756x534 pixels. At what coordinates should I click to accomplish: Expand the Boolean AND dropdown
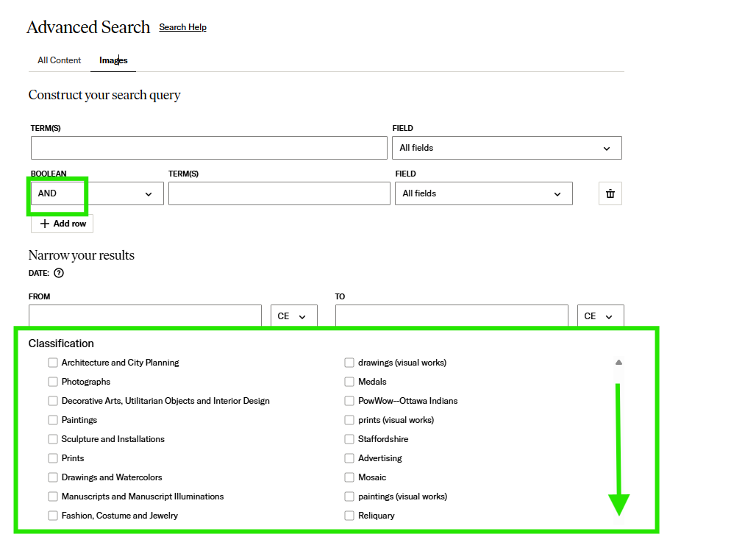(96, 193)
